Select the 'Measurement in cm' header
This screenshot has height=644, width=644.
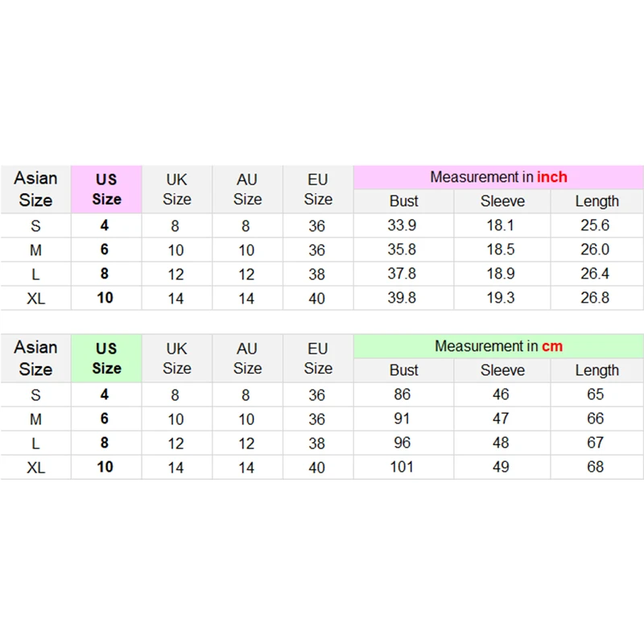(498, 347)
